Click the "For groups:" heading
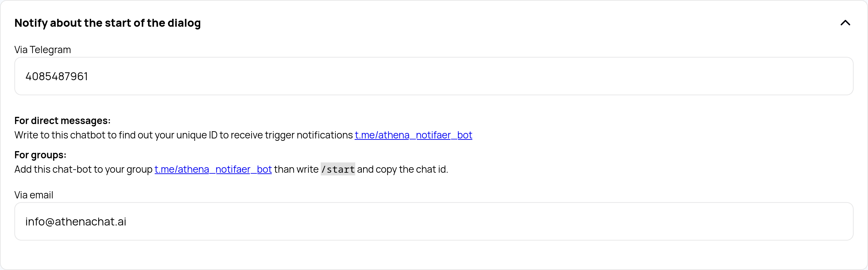This screenshot has height=270, width=868. click(x=40, y=155)
